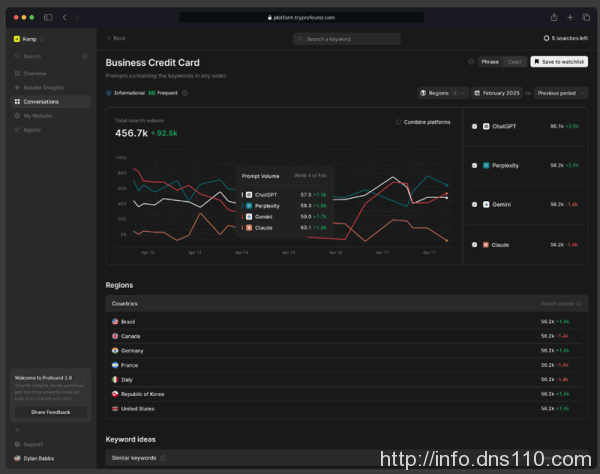The width and height of the screenshot is (600, 474).
Task: Uncheck the ChatGPT platform checkbox
Action: pos(474,127)
